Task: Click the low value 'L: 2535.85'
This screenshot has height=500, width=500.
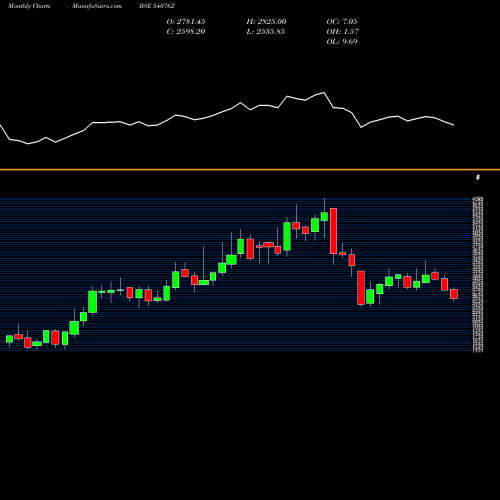Action: click(x=266, y=32)
